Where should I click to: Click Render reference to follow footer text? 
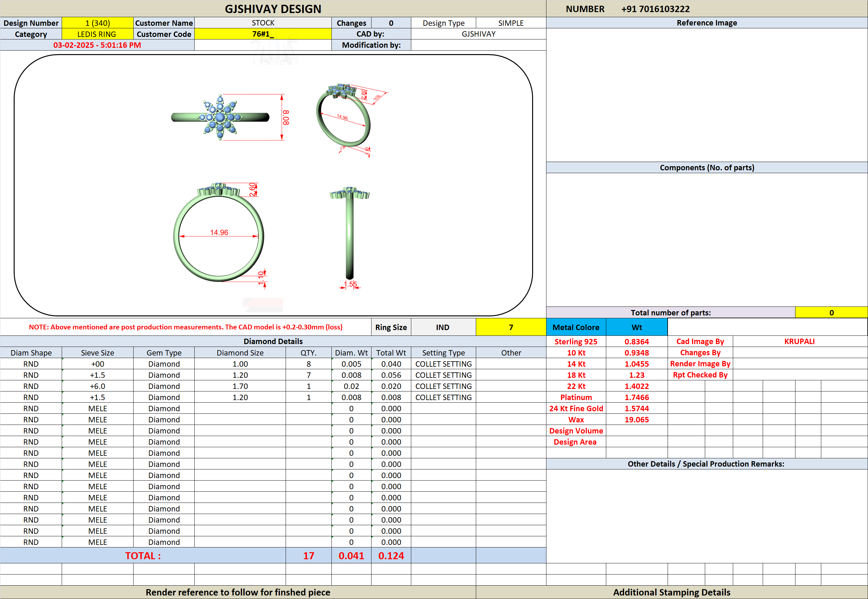238,592
